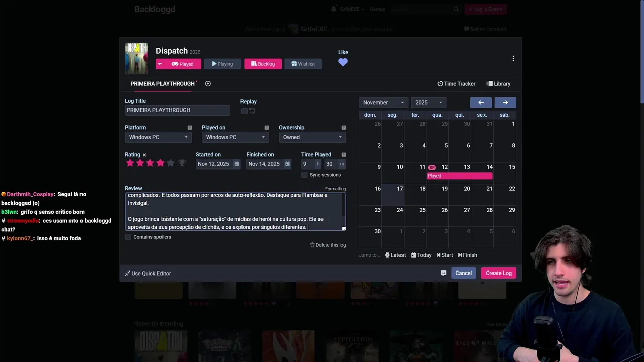
Task: Select the PRIMEIRA PLAYTHROUGH tab
Action: pos(162,84)
